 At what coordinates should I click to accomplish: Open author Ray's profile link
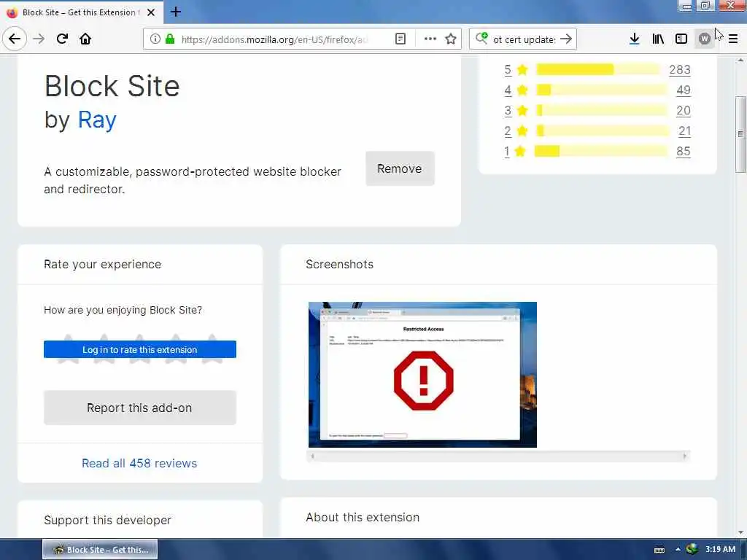tap(97, 120)
